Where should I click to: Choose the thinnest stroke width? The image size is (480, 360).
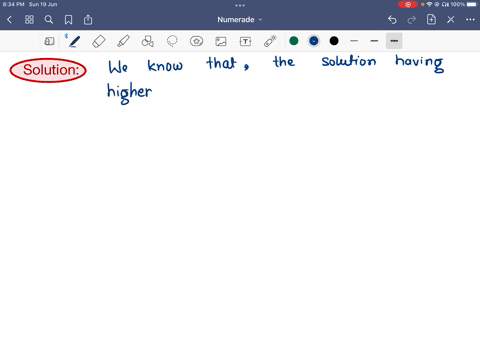click(354, 41)
